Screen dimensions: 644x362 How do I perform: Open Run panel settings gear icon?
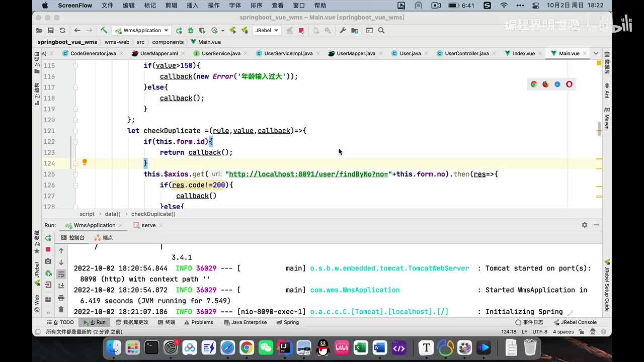pos(585,225)
